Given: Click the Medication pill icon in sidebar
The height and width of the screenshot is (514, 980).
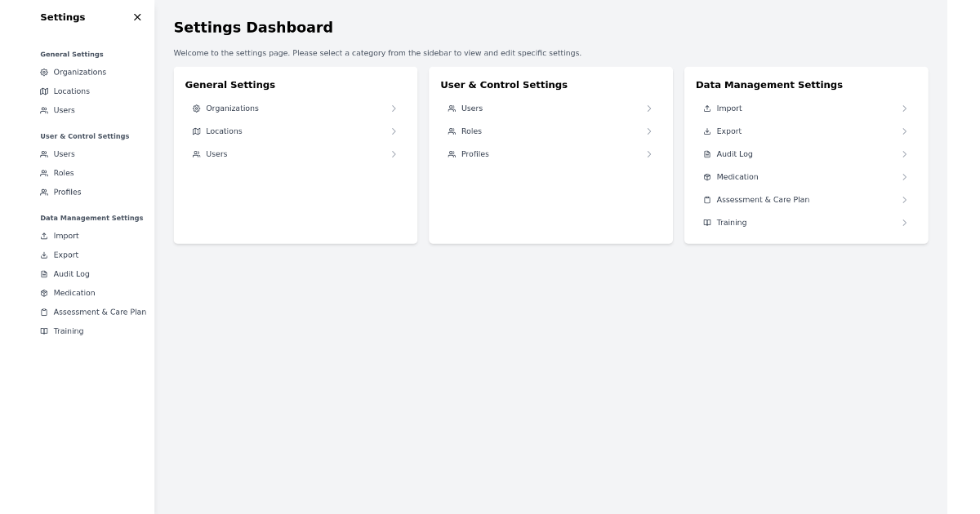Looking at the screenshot, I should click(x=43, y=293).
